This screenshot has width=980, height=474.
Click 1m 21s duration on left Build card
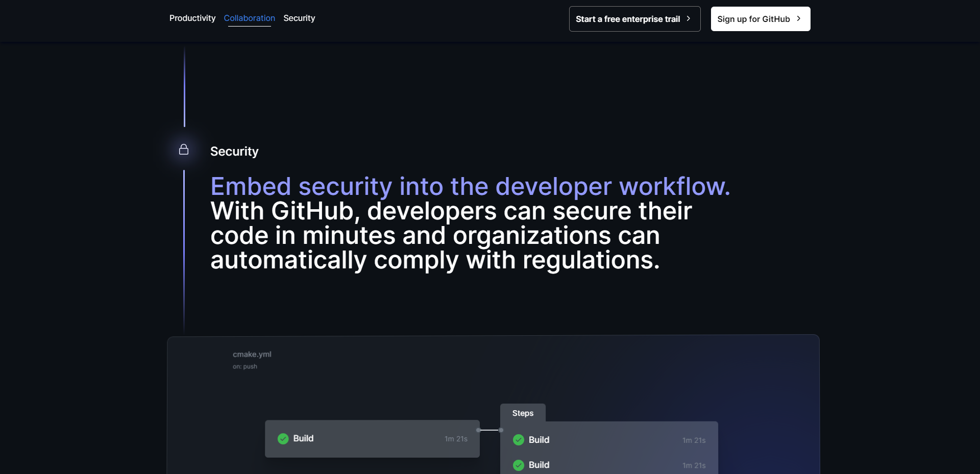click(456, 439)
